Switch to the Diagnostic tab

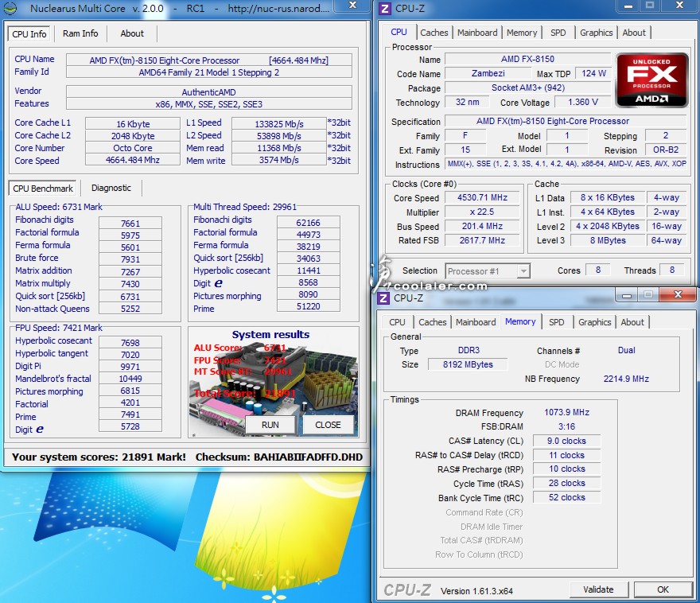(x=111, y=188)
